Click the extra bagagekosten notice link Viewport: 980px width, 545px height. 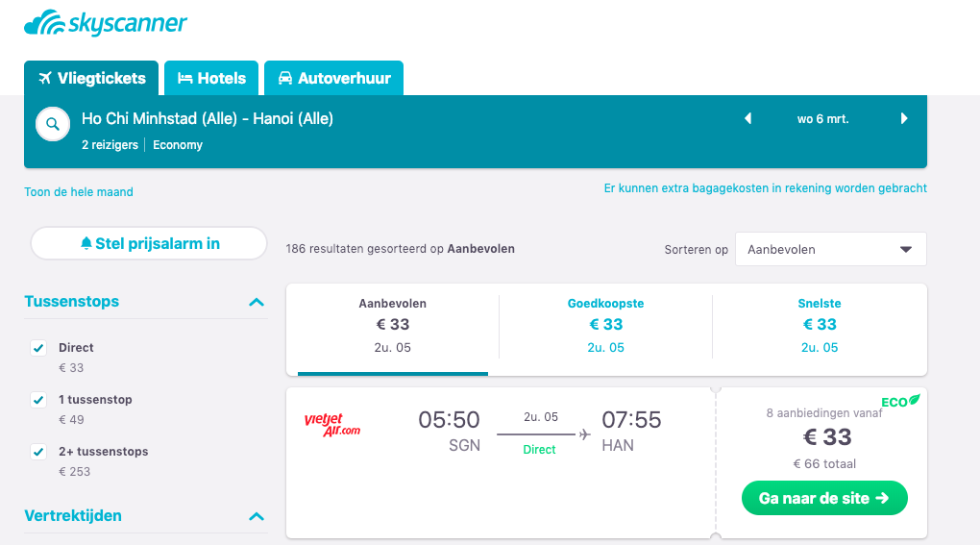pos(765,188)
